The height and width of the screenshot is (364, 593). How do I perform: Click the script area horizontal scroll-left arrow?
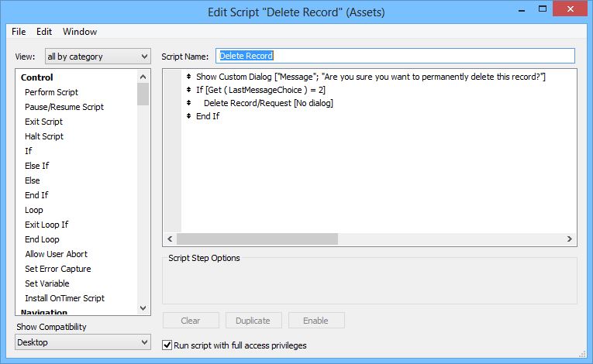click(170, 240)
